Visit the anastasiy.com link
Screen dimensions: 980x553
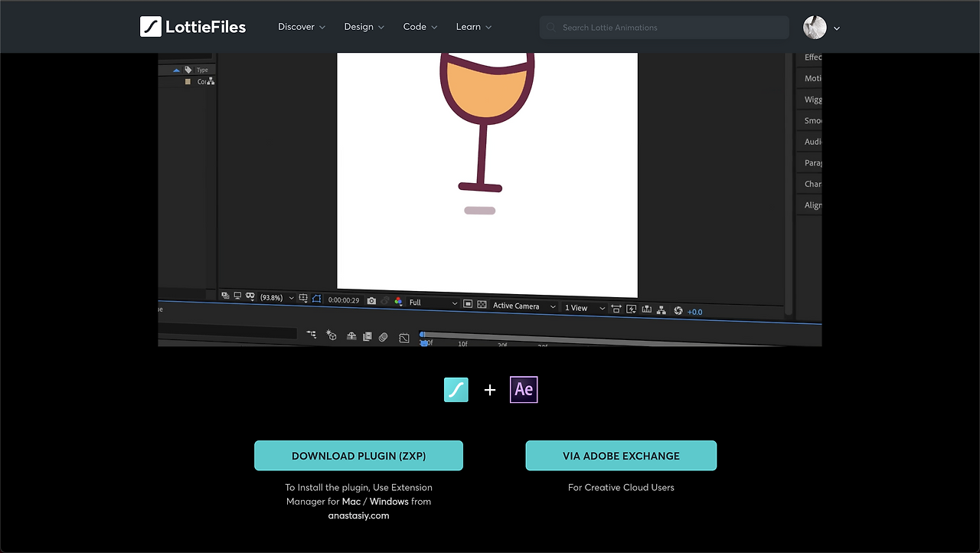tap(358, 515)
